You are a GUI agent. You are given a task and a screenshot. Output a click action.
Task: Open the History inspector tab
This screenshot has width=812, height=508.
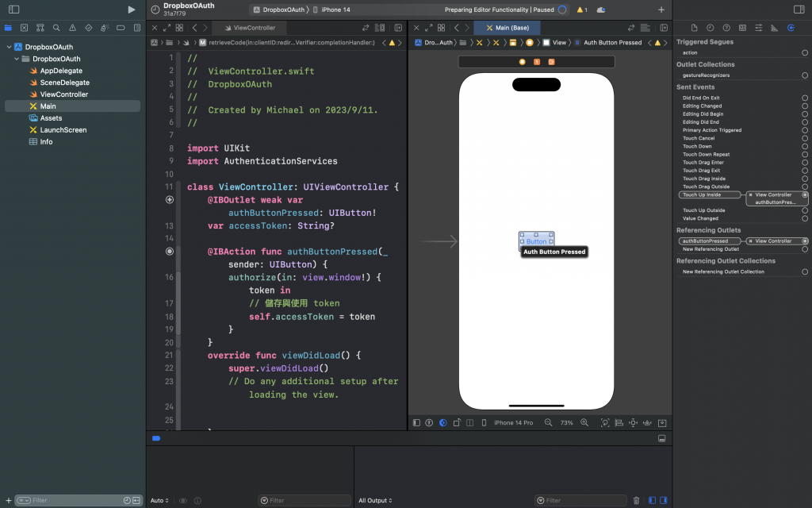[710, 28]
